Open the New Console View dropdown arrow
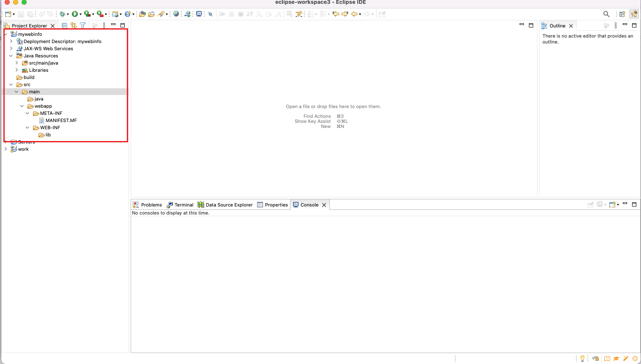The width and height of the screenshot is (641, 364). 618,205
